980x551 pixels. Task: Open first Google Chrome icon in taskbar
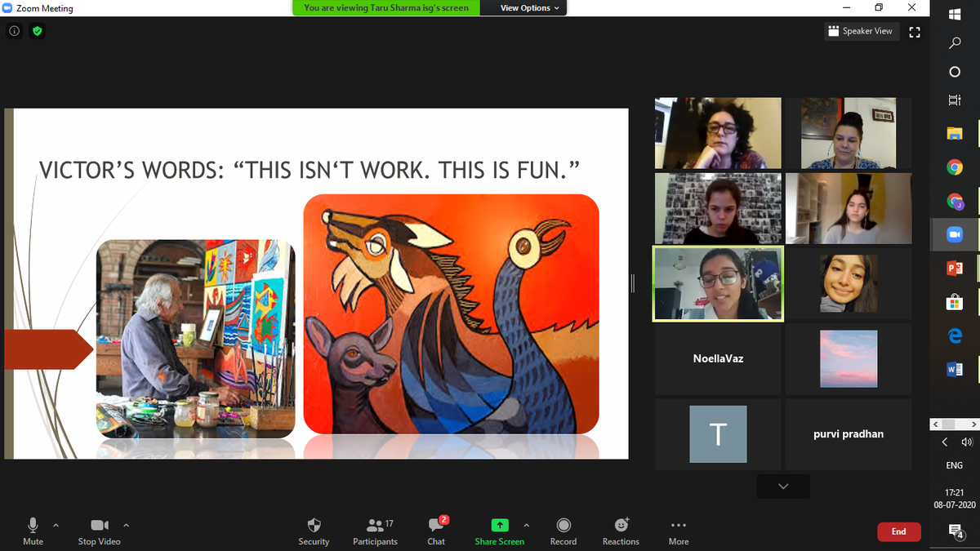[955, 167]
